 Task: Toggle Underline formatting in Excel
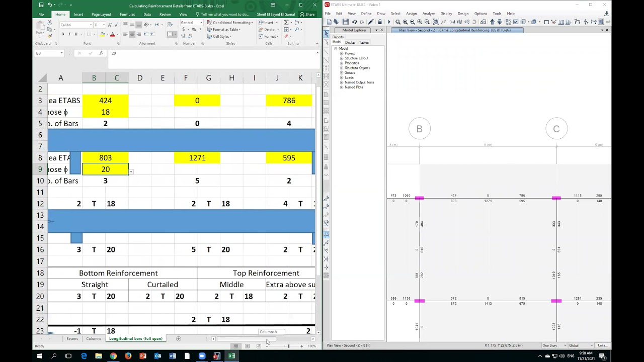point(76,34)
